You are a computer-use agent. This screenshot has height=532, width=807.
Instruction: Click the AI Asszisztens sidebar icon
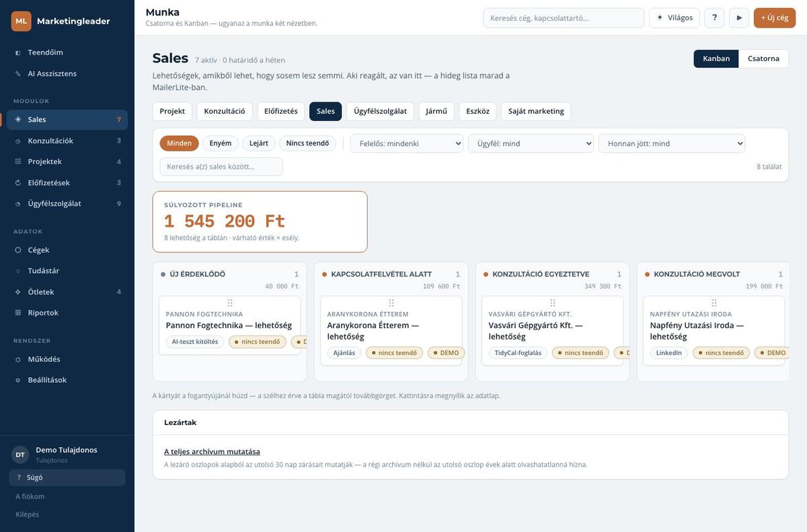pyautogui.click(x=18, y=73)
